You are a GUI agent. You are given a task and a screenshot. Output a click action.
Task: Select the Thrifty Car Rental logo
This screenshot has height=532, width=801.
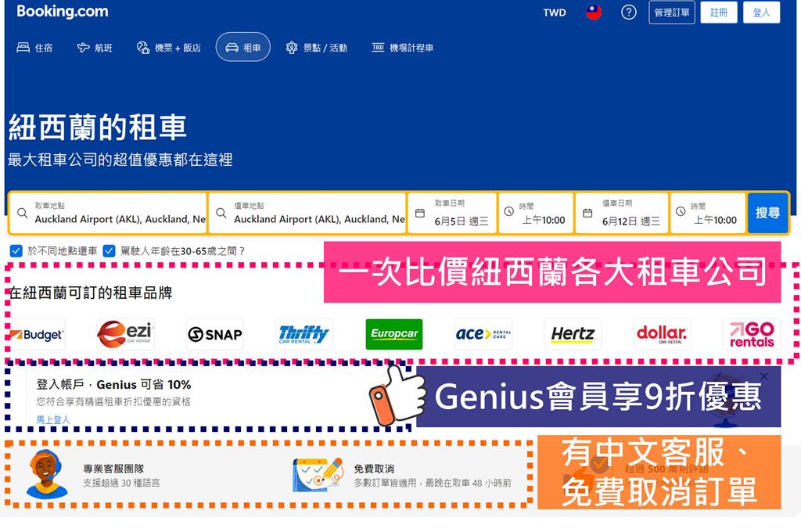[304, 334]
